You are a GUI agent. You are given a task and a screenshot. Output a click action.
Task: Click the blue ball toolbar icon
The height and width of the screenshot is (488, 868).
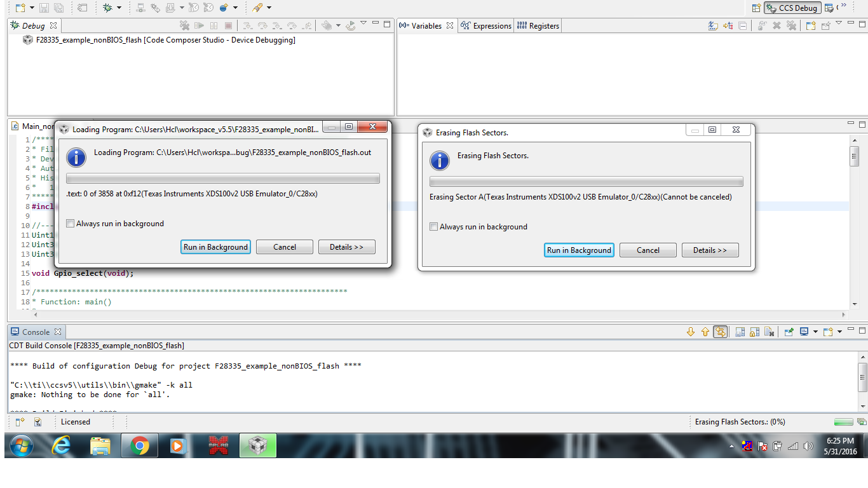[x=224, y=8]
